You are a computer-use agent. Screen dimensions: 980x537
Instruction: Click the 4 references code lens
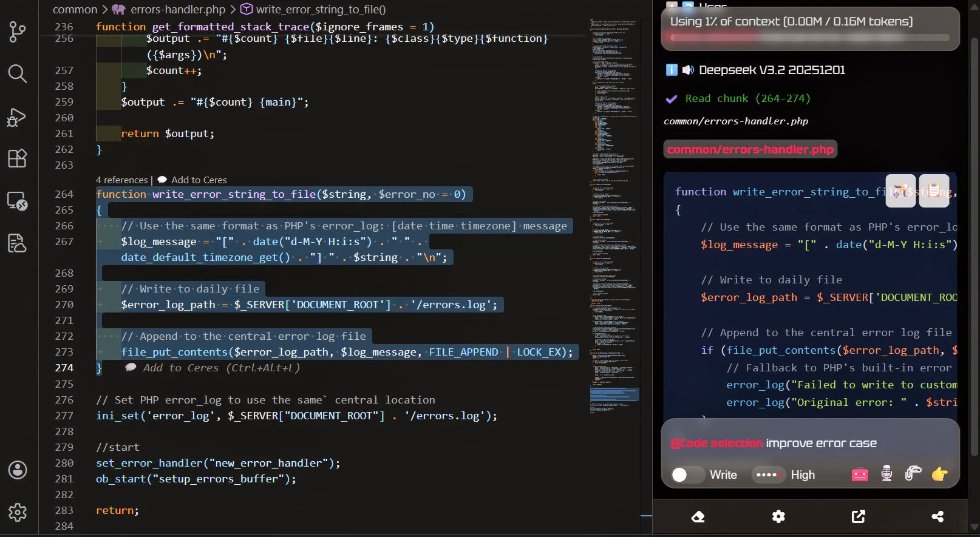click(121, 180)
